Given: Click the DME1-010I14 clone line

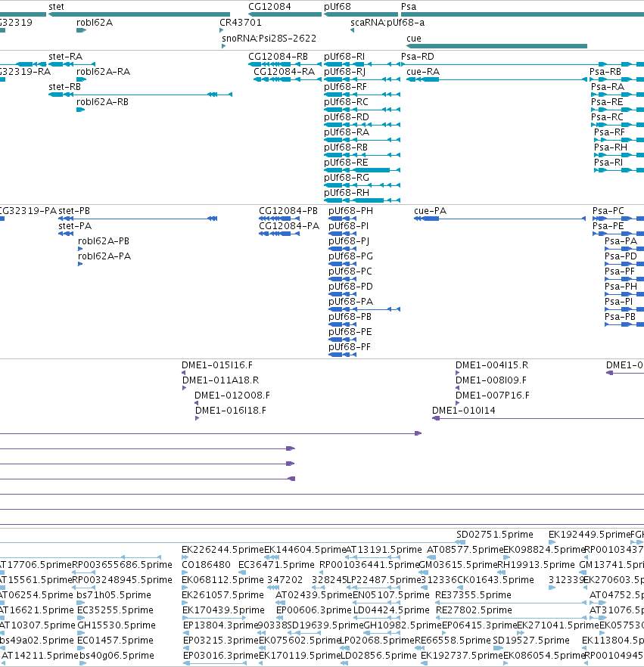Looking at the screenshot, I should 538,418.
